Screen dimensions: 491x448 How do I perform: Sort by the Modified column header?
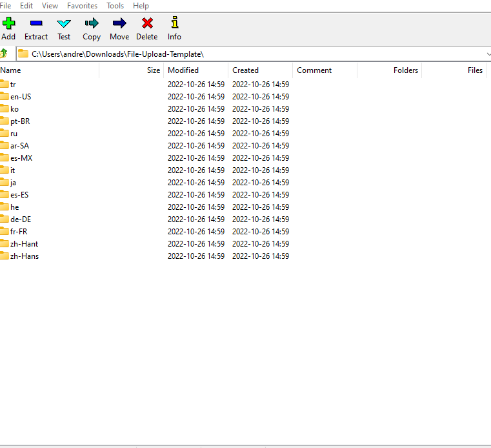183,70
